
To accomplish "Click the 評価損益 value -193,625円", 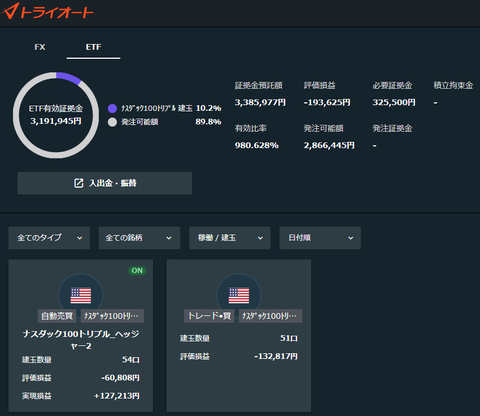I will (327, 102).
